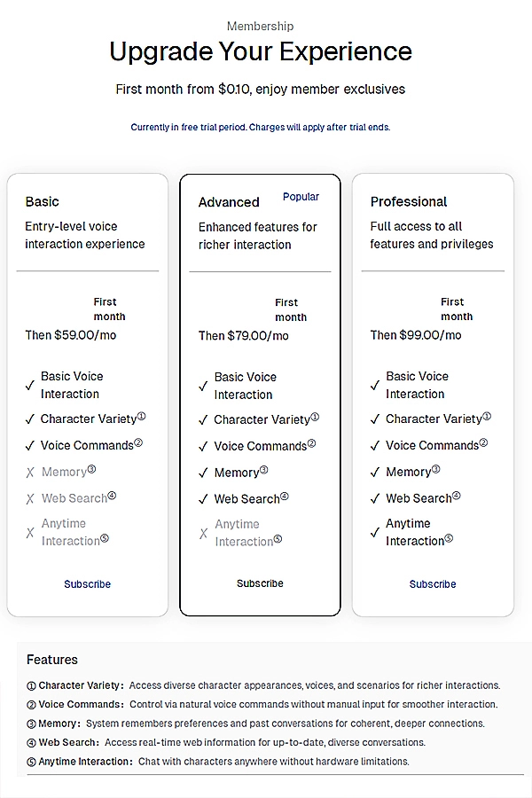Click Basic plan Anytime Interaction cross icon
This screenshot has width=532, height=798.
coord(30,533)
